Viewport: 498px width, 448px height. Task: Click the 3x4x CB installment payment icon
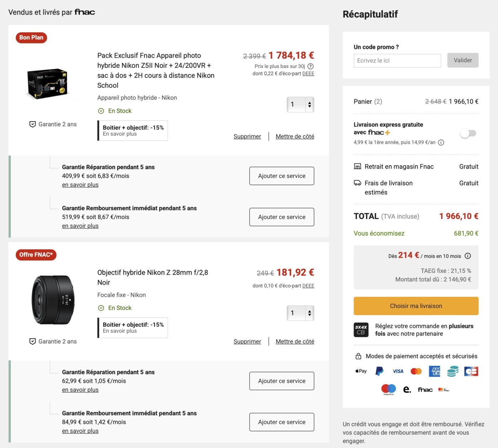361,330
